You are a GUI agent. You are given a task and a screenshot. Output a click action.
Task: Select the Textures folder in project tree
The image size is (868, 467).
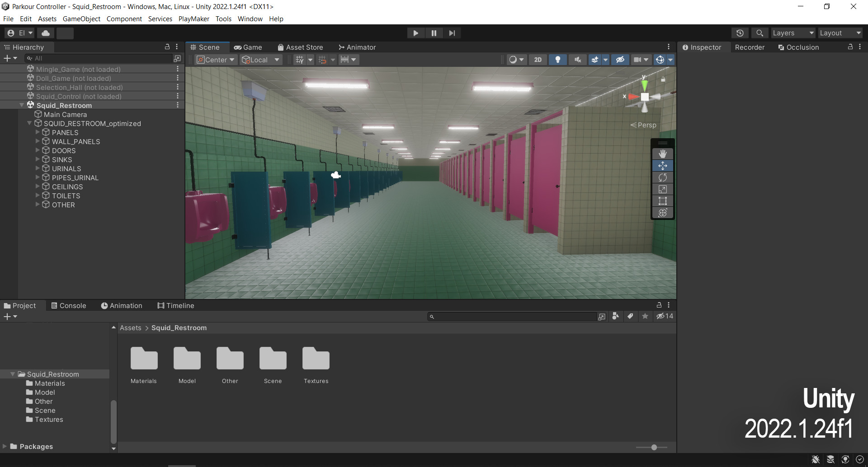(x=49, y=420)
